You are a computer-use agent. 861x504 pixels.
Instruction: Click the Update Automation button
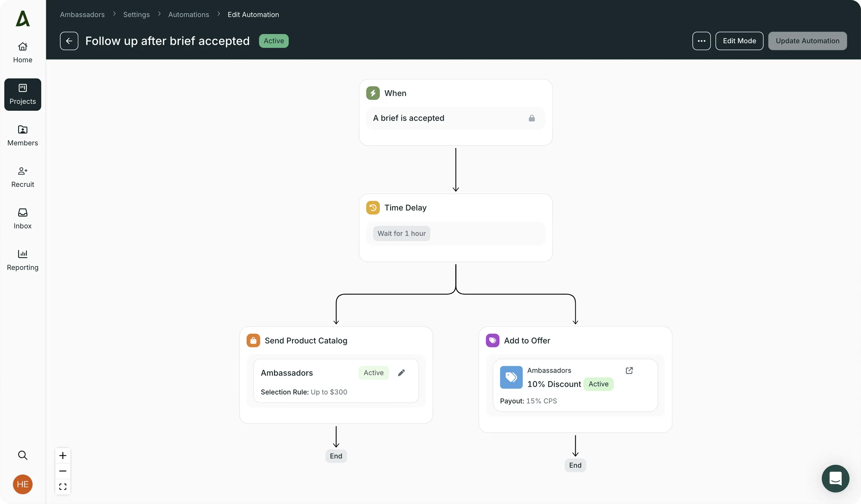(x=807, y=41)
